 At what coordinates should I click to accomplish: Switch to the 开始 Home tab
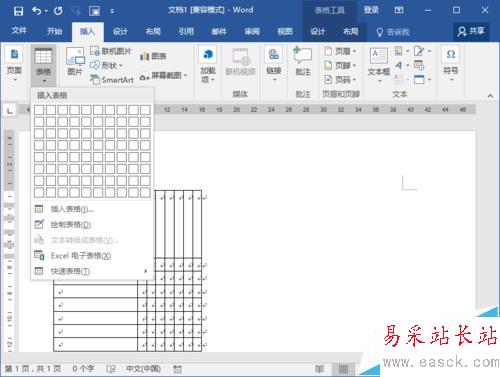[x=55, y=32]
